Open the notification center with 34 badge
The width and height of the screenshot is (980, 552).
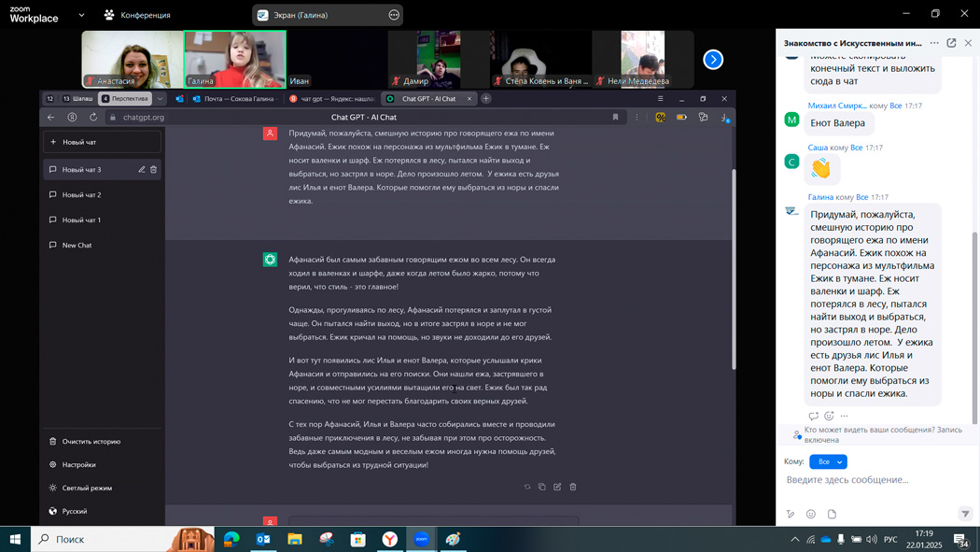tap(961, 539)
